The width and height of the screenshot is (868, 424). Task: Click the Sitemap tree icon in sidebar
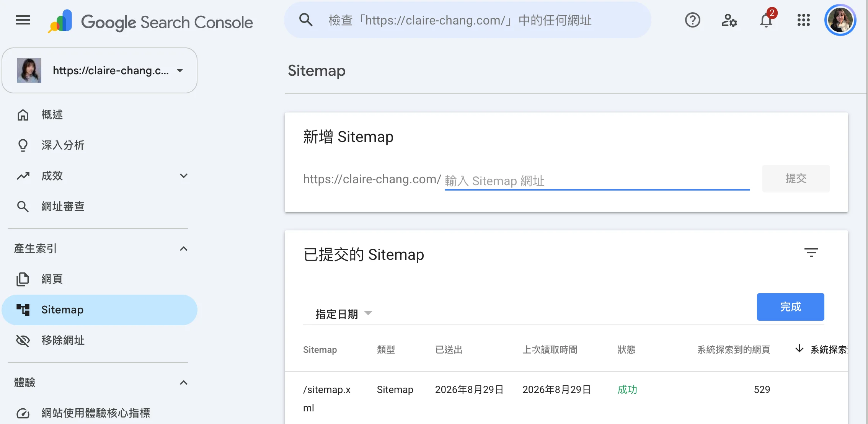pos(23,310)
